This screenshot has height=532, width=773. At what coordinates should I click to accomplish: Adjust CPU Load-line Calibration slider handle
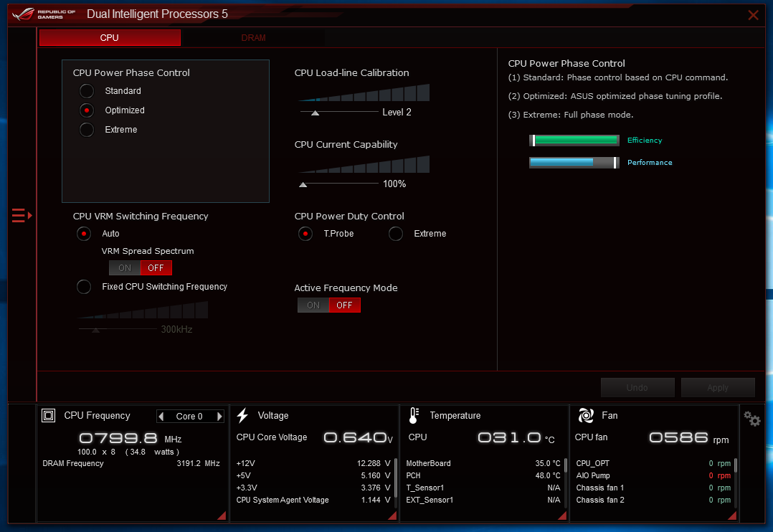[x=315, y=113]
